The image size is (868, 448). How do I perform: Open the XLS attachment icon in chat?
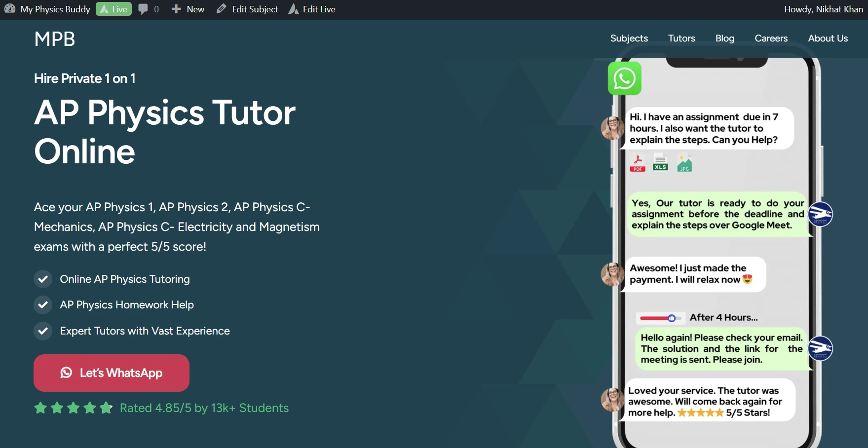coord(660,163)
